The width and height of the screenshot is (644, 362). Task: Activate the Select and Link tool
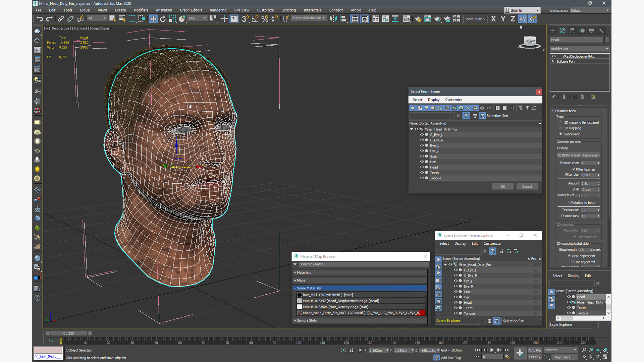tap(61, 19)
